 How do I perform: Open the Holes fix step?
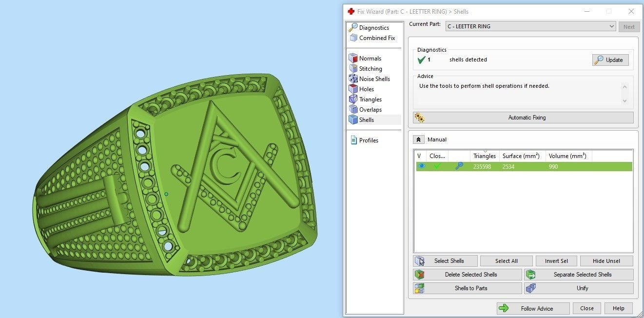[367, 89]
